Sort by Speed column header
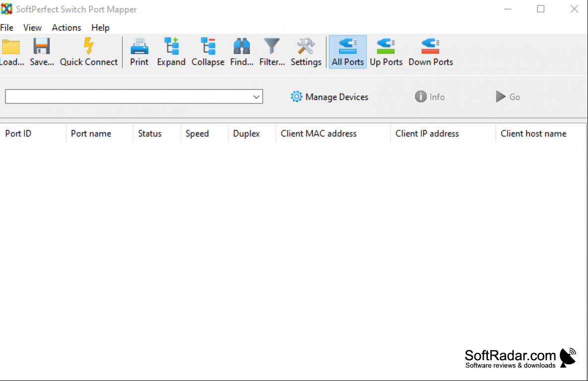 click(x=204, y=133)
